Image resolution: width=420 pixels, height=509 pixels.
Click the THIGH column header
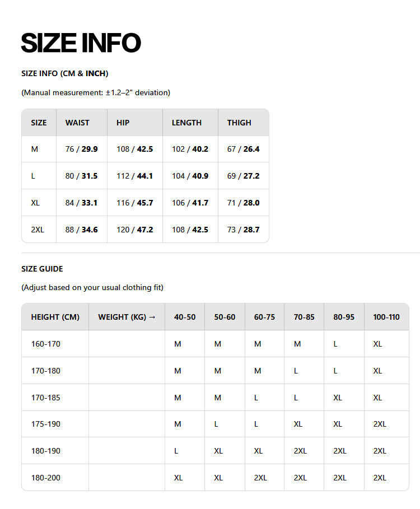coord(239,123)
